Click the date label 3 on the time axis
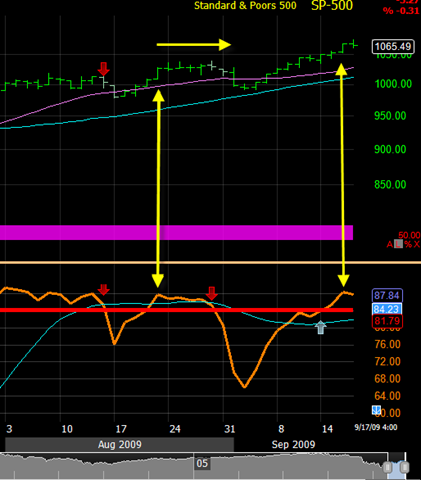 point(9,429)
